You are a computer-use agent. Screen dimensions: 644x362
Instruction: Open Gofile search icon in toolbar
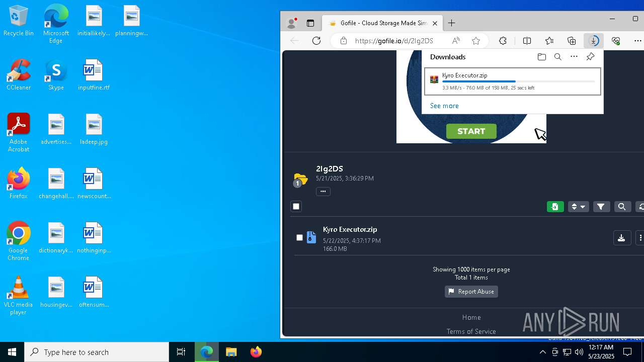(622, 207)
